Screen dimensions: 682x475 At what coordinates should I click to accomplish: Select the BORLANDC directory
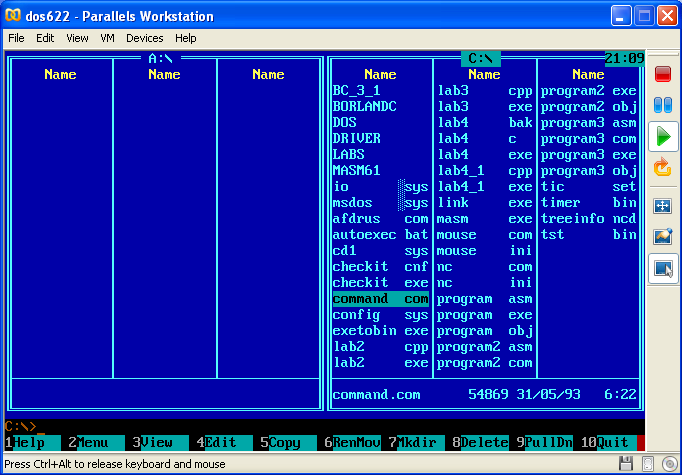click(x=381, y=107)
